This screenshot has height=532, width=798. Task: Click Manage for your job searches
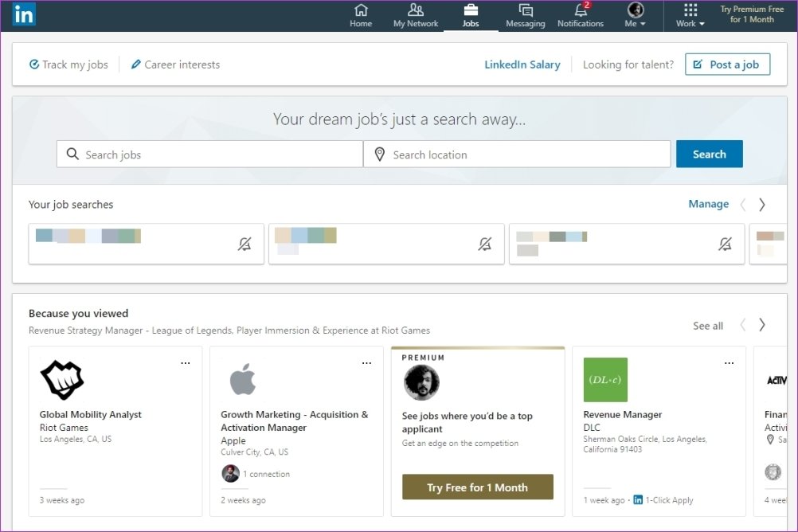[x=709, y=204]
